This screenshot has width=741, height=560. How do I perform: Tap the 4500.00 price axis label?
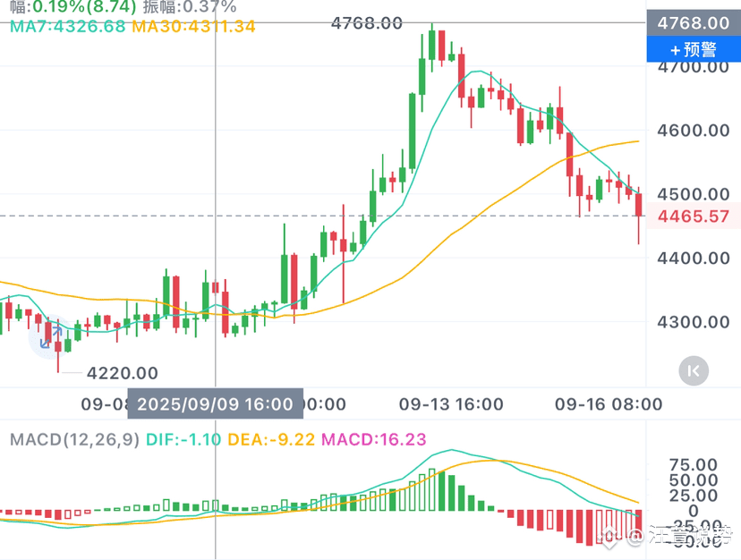click(694, 194)
